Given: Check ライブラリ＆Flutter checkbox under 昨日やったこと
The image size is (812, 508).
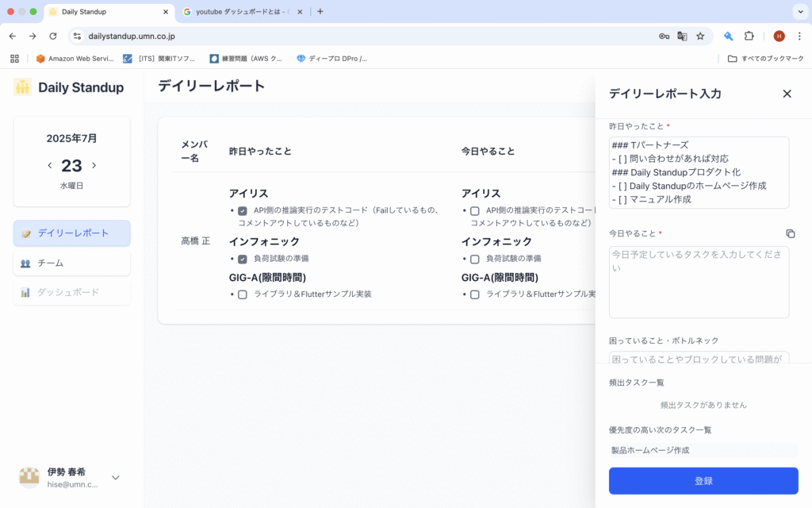Looking at the screenshot, I should click(243, 295).
